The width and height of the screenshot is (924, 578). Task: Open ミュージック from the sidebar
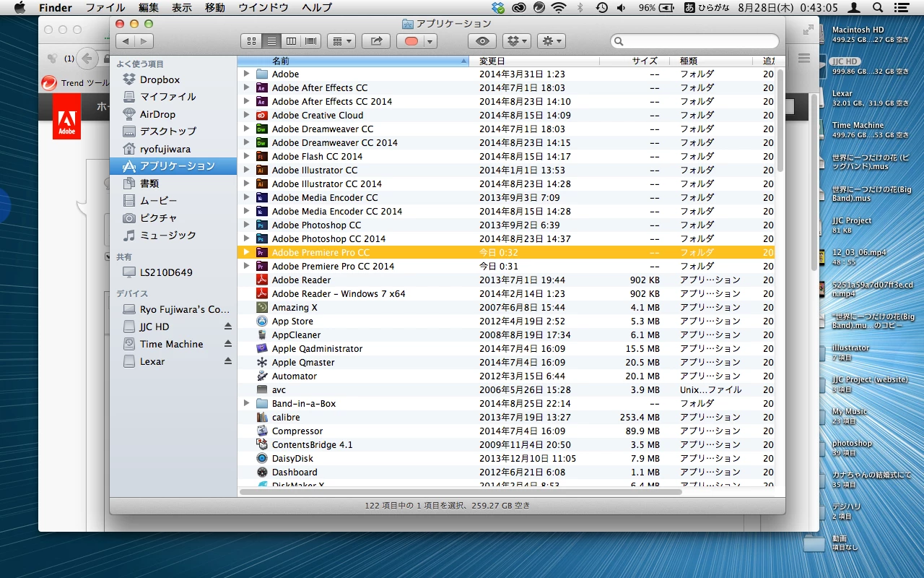[167, 236]
